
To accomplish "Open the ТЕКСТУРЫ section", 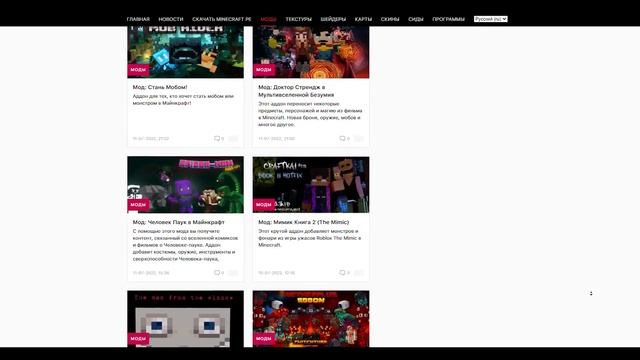I will click(x=298, y=19).
